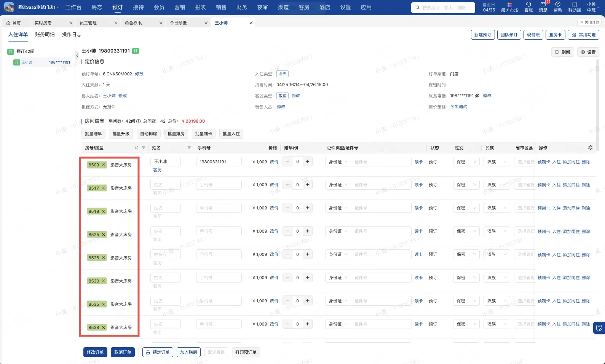Click the 取消订单 button
Viewport: 605px width, 364px height.
[123, 352]
